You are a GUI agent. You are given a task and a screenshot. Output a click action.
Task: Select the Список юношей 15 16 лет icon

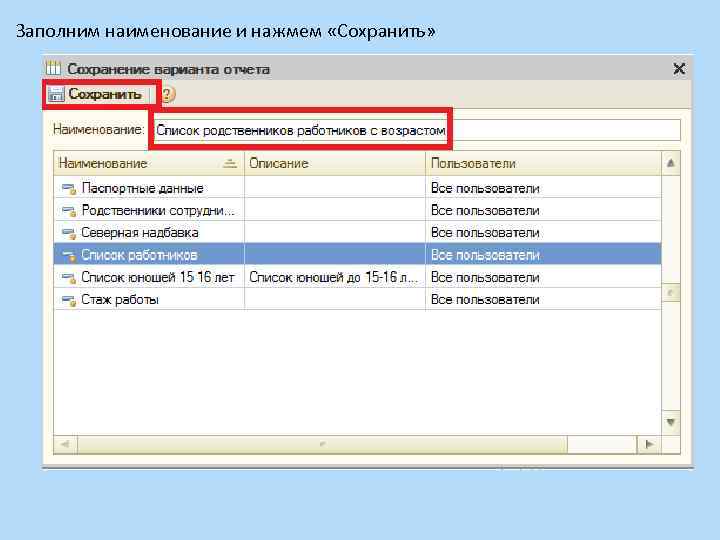[x=69, y=278]
